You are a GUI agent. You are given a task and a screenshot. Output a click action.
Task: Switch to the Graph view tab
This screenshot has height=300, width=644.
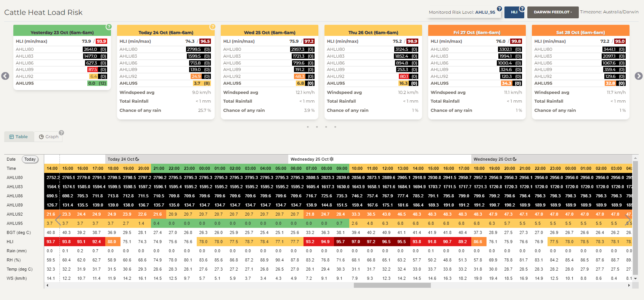click(48, 137)
